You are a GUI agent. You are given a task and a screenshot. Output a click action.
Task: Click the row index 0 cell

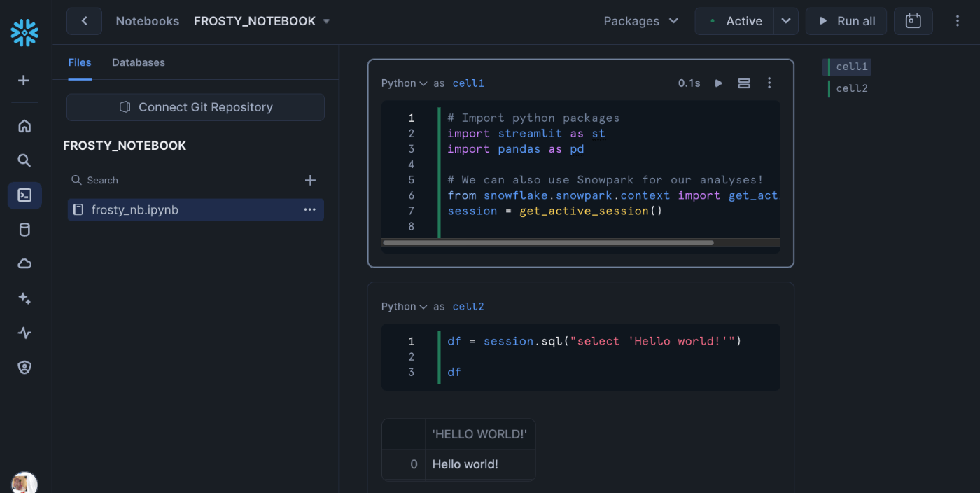click(404, 464)
